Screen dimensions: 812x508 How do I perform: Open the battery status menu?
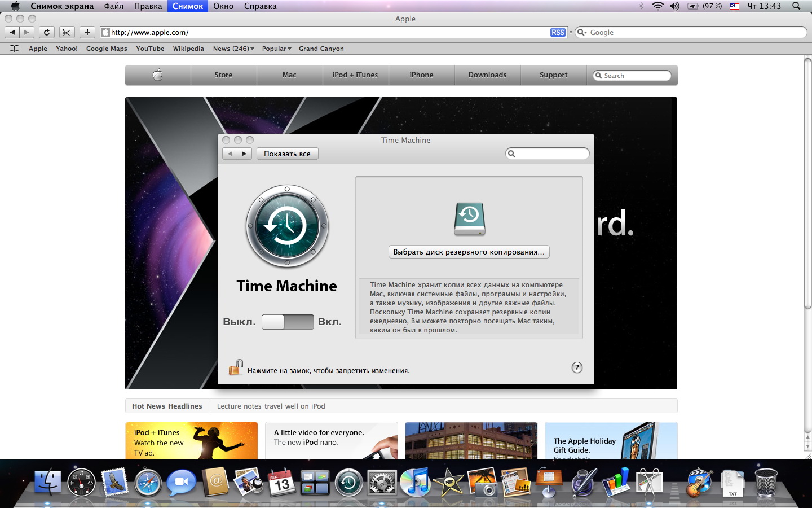click(x=704, y=6)
